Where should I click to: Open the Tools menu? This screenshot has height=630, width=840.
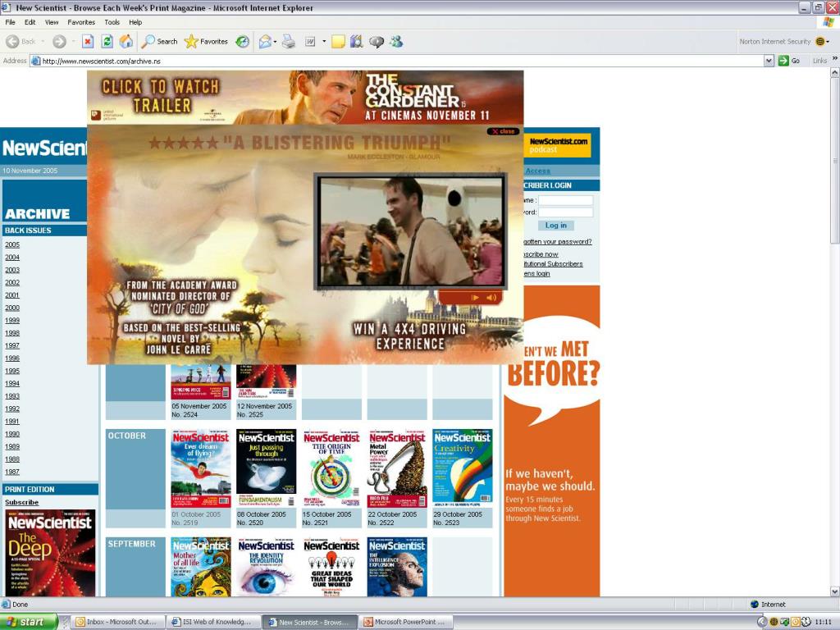click(112, 22)
